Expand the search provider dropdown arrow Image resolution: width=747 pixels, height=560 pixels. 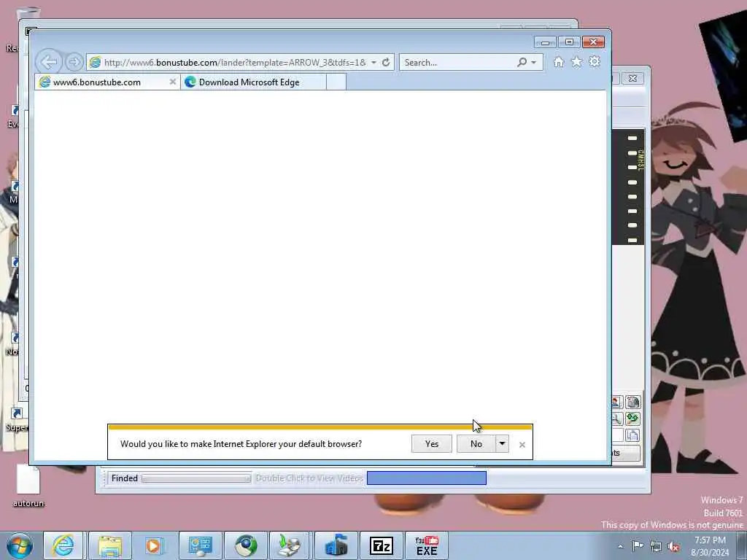(x=534, y=63)
